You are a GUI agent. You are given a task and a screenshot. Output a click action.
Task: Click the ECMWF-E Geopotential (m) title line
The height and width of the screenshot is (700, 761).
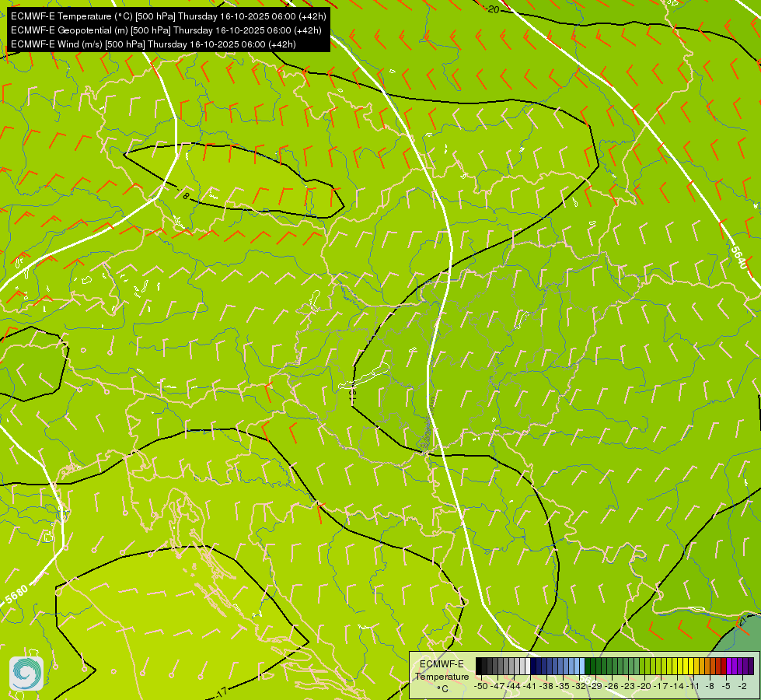coord(166,30)
